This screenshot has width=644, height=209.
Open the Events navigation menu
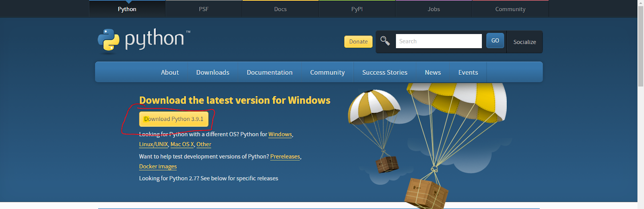tap(468, 72)
